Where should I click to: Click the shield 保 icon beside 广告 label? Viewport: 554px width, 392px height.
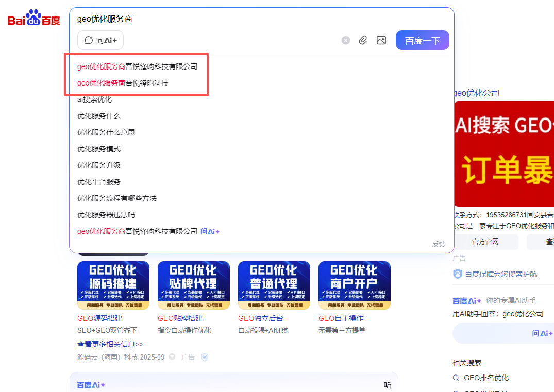pyautogui.click(x=205, y=357)
